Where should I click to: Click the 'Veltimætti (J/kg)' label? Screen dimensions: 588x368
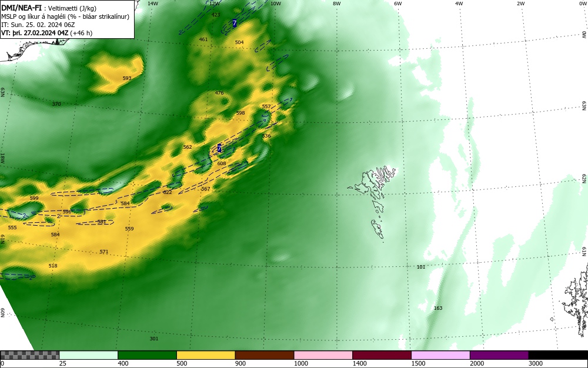pos(72,9)
